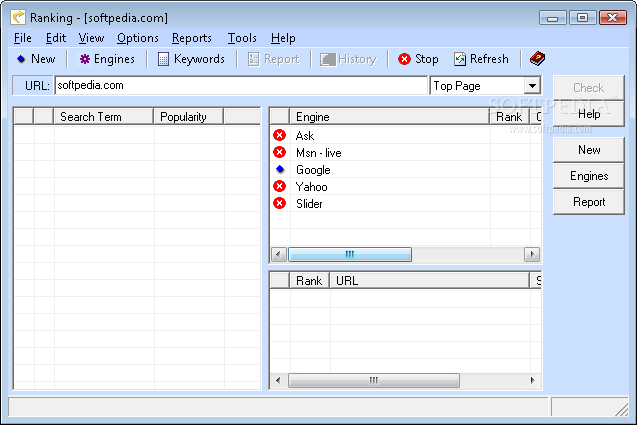Image resolution: width=637 pixels, height=425 pixels.
Task: Select the Yahoo engine row
Action: (405, 186)
